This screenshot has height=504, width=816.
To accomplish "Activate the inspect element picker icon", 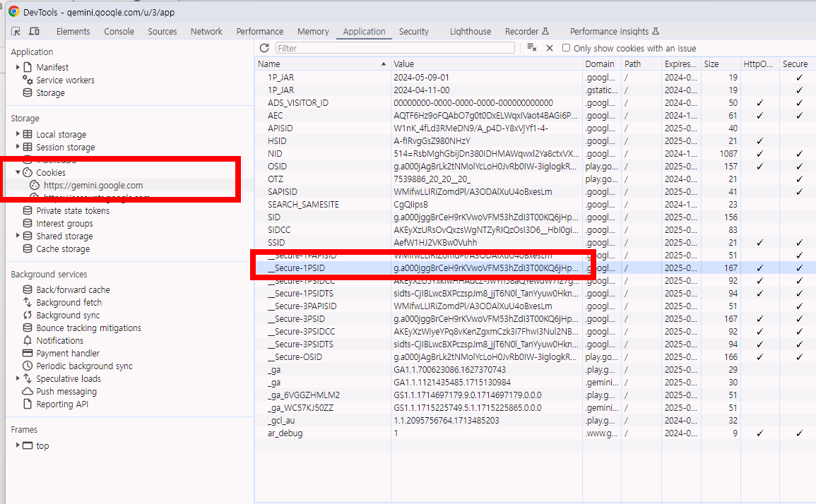I will [16, 31].
